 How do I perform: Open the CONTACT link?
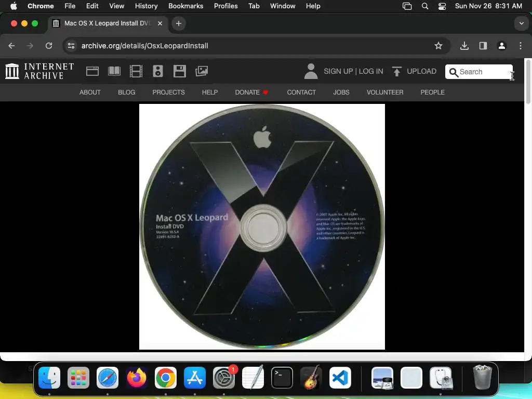pos(301,92)
